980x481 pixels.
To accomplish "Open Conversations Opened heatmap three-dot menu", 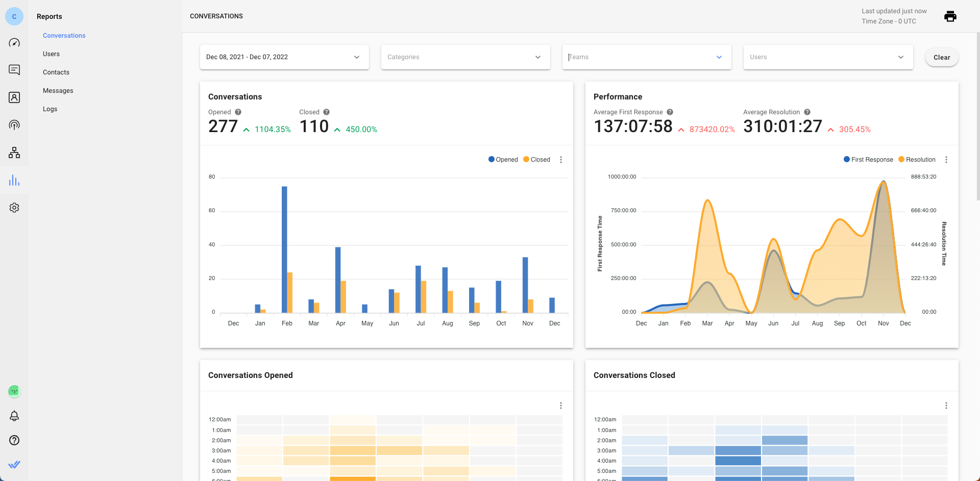I will click(x=561, y=406).
